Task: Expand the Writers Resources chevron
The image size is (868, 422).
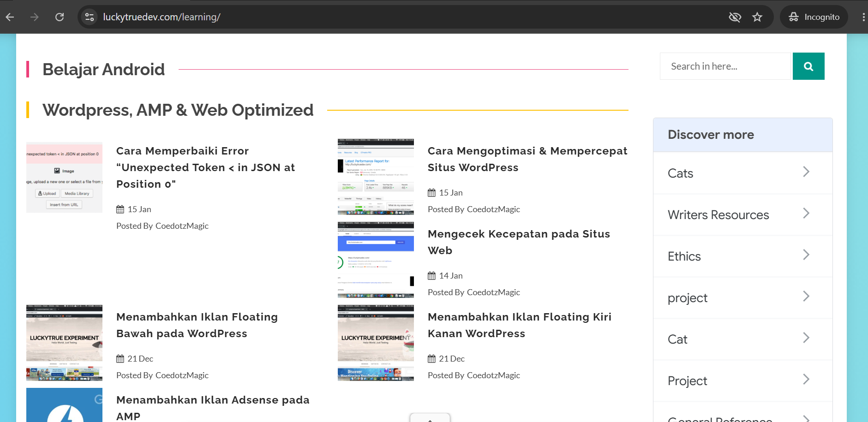Action: point(806,214)
